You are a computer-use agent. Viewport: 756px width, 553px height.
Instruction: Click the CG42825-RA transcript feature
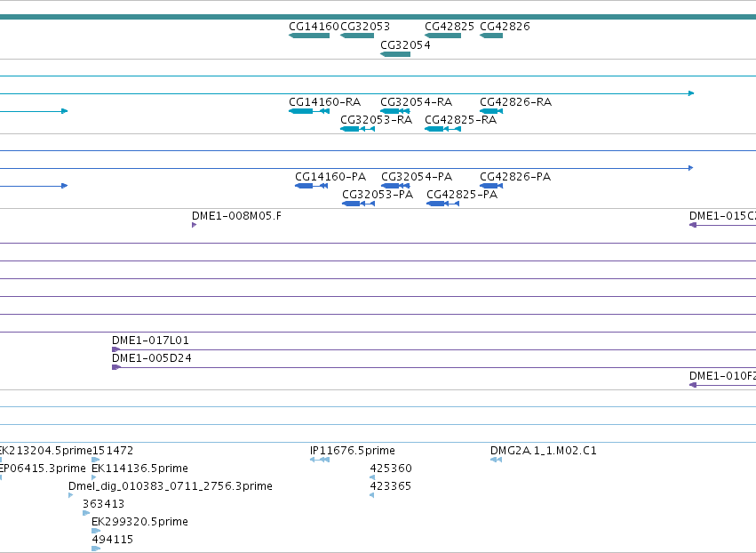pos(442,129)
